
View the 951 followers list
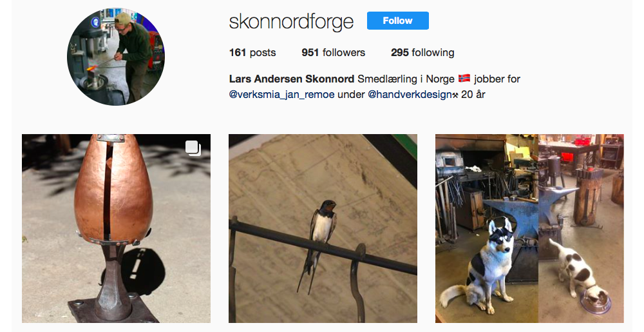(333, 53)
